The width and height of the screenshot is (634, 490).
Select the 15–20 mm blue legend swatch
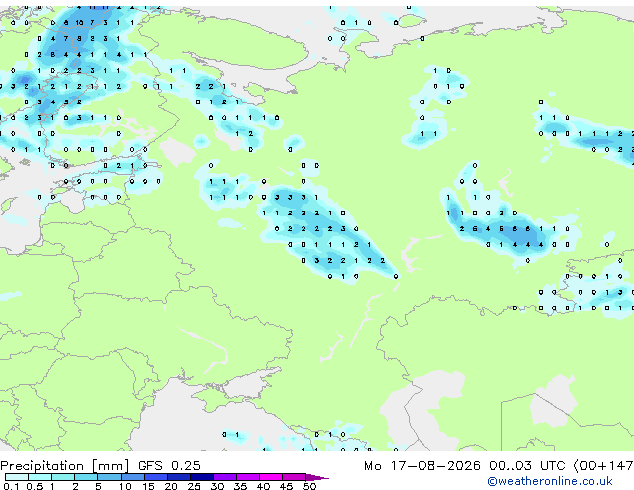(155, 477)
